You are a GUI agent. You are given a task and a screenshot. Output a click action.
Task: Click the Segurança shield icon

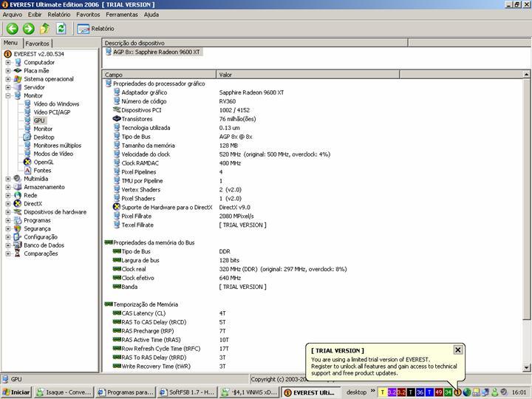pos(18,228)
